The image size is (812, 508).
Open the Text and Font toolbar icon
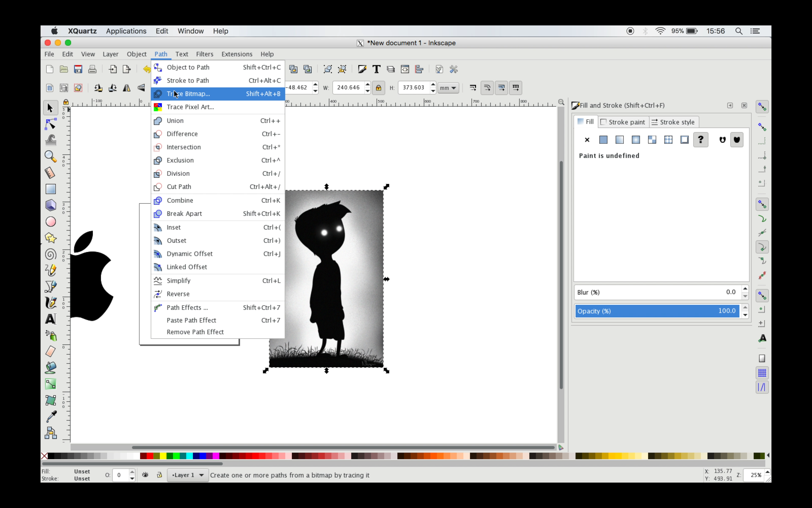click(x=376, y=69)
